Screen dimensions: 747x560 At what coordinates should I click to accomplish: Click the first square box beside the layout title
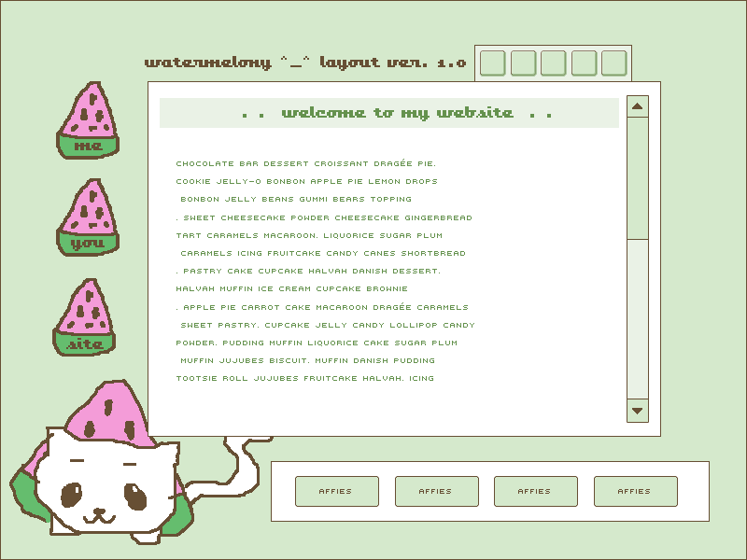point(492,63)
